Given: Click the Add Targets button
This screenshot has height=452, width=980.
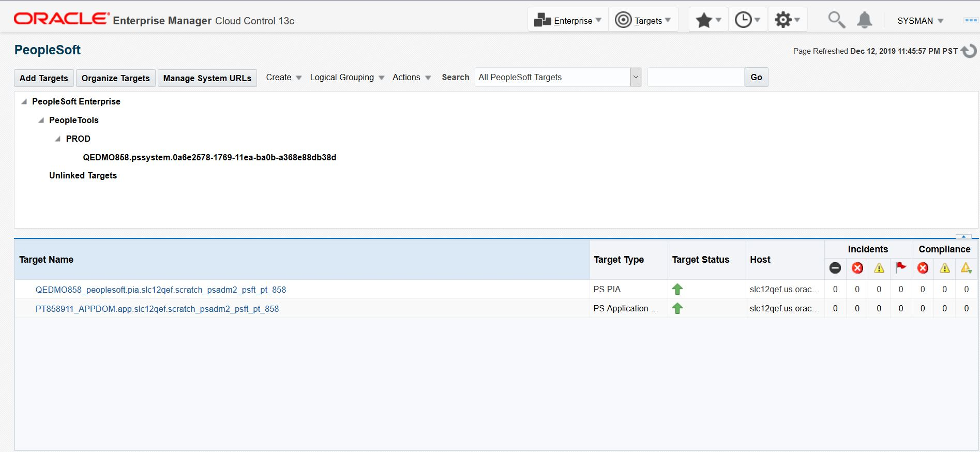Looking at the screenshot, I should coord(44,78).
